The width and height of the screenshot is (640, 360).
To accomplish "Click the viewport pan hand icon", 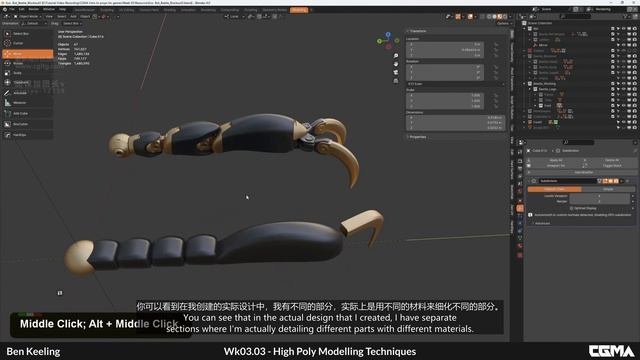I will coord(396,64).
